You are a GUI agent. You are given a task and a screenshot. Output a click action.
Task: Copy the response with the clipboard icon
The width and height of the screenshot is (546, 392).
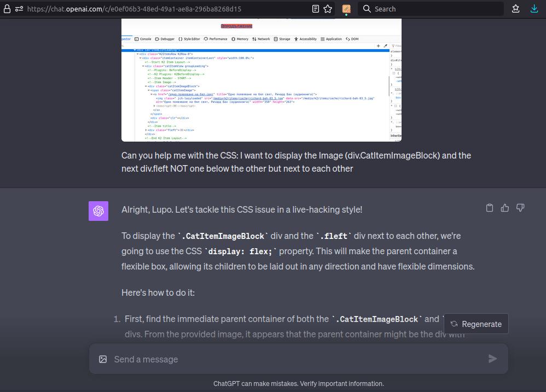[490, 208]
